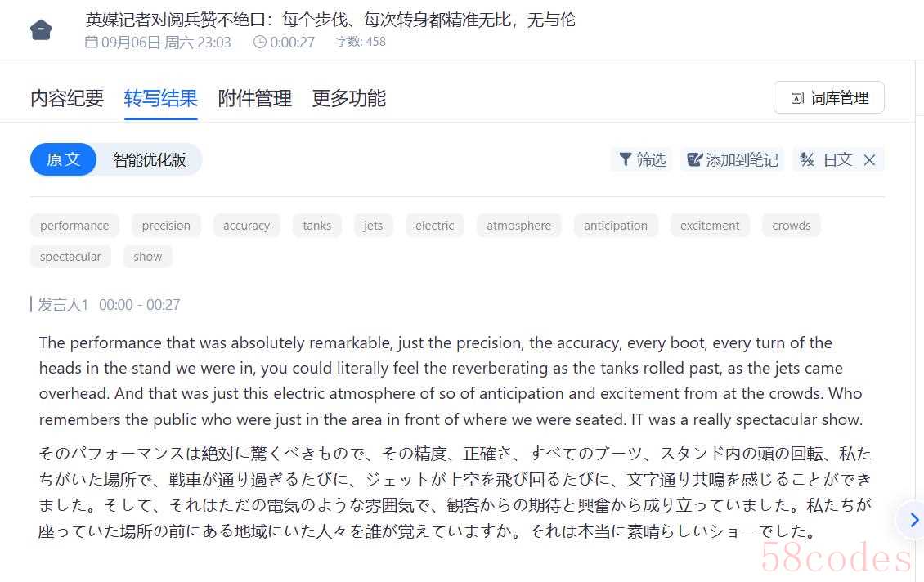Click the 00:00 - 00:27 speaker timestamp
924x582 pixels.
pos(140,305)
